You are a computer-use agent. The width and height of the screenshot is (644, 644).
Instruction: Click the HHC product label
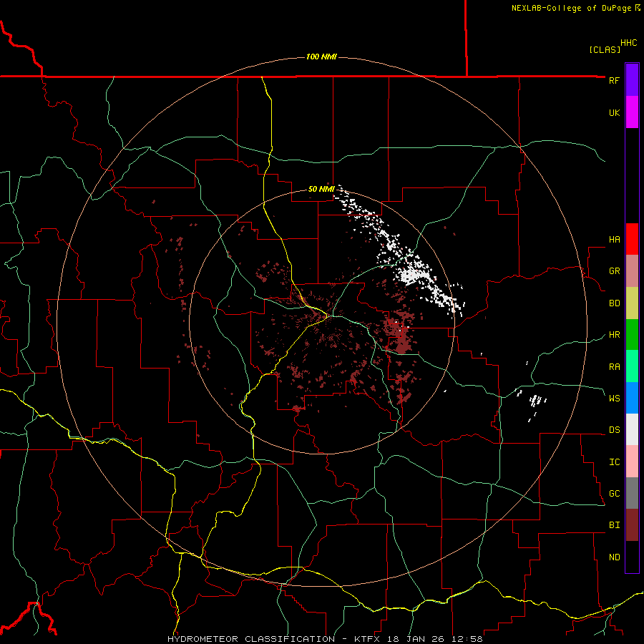[629, 43]
